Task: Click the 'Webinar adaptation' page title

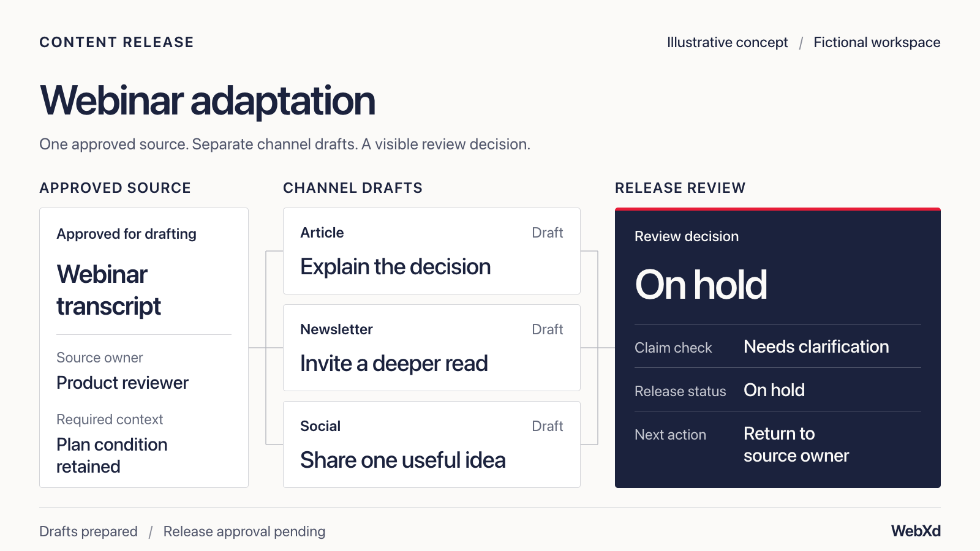Action: pyautogui.click(x=208, y=100)
